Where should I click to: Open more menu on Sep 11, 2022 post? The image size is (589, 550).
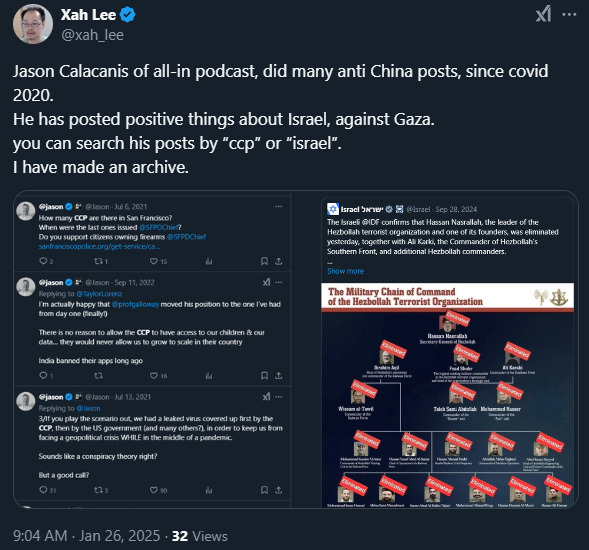(x=279, y=283)
